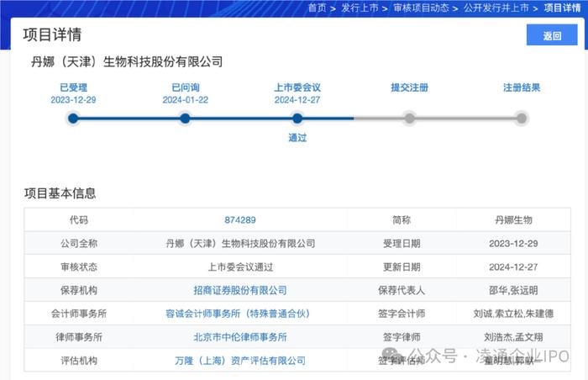Click the 提交注册 timeline dot
This screenshot has height=380, width=588.
click(x=410, y=119)
